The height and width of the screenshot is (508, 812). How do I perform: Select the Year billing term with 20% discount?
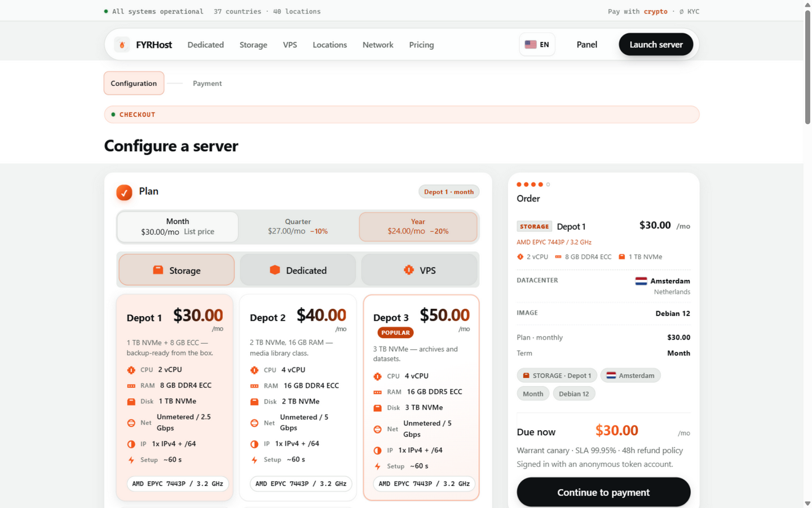point(418,226)
